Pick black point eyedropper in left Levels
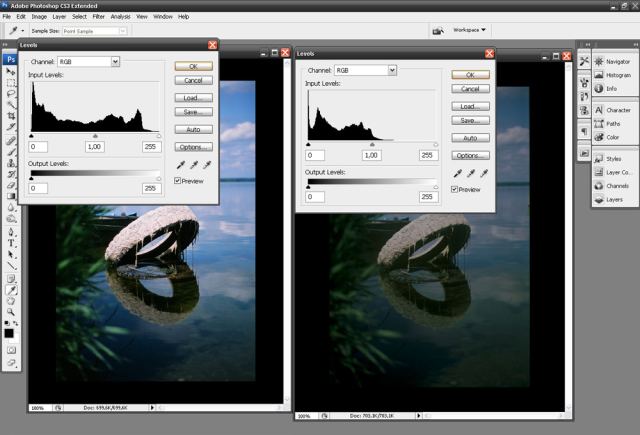The image size is (640, 435). [180, 165]
